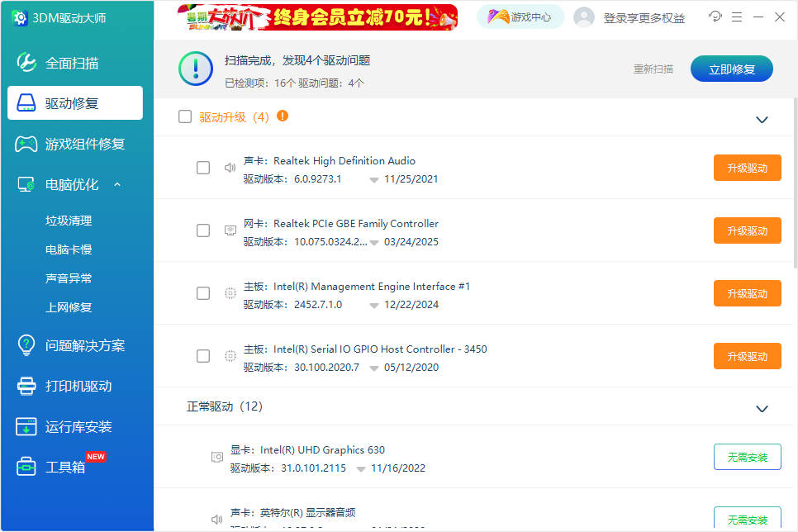Open version dropdown for driver 2452.7.1.0
The width and height of the screenshot is (798, 532).
(374, 306)
